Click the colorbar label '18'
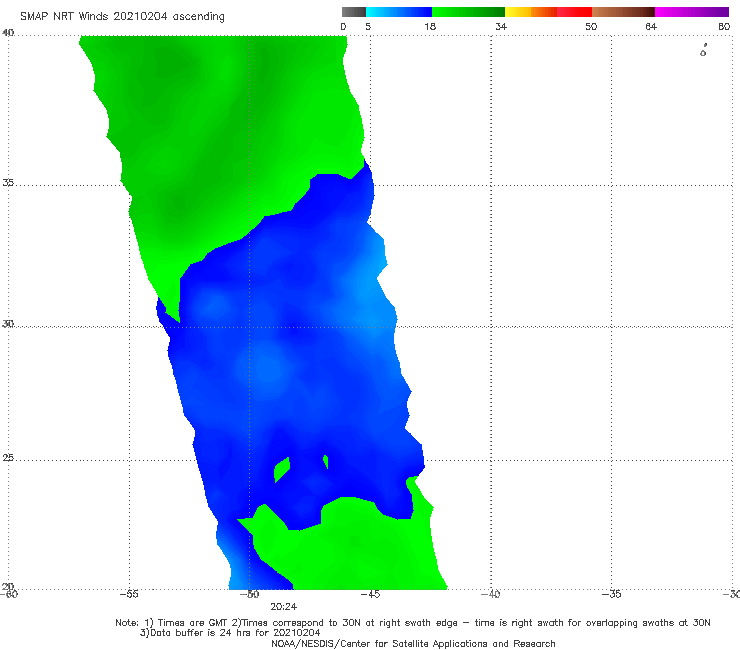 (x=430, y=26)
